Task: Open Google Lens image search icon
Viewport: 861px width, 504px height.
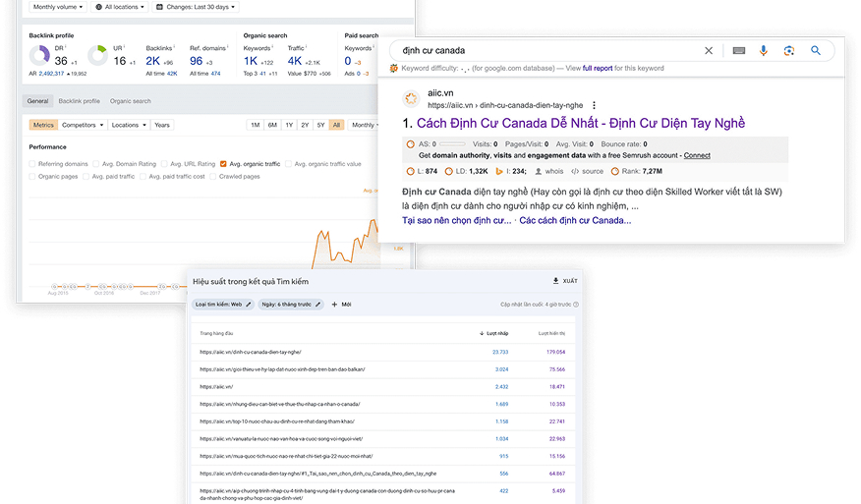Action: click(789, 50)
